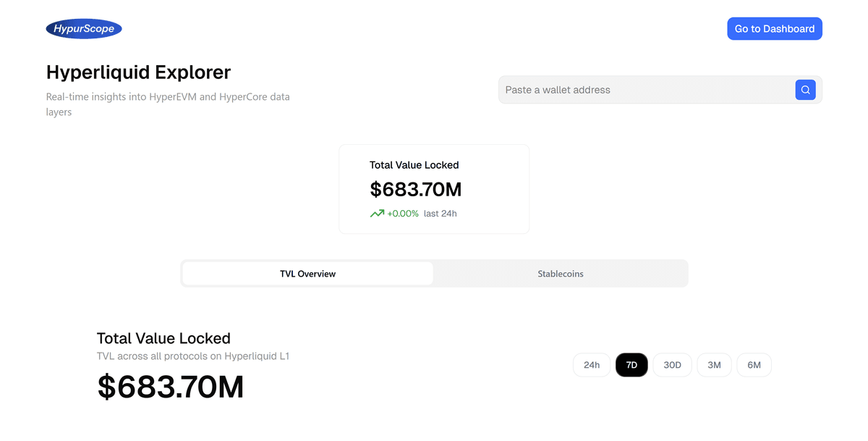Choose the 6M time range
Viewport: 868px width, 441px height.
coord(754,365)
